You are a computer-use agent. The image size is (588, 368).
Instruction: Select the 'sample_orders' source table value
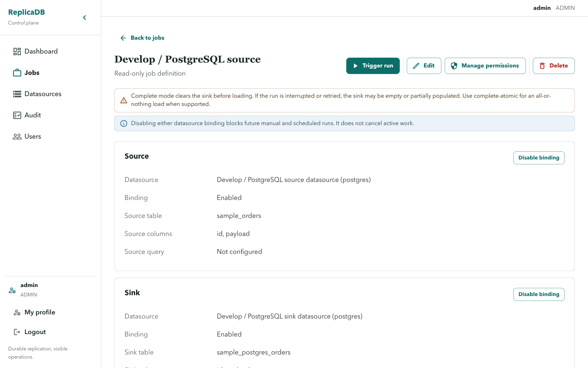coord(239,216)
